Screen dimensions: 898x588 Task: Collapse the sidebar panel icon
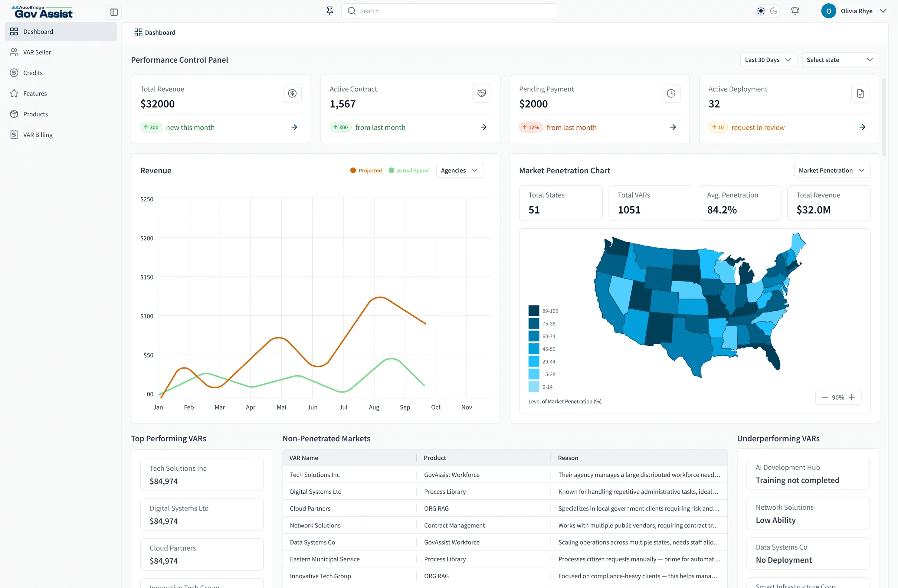click(x=114, y=12)
